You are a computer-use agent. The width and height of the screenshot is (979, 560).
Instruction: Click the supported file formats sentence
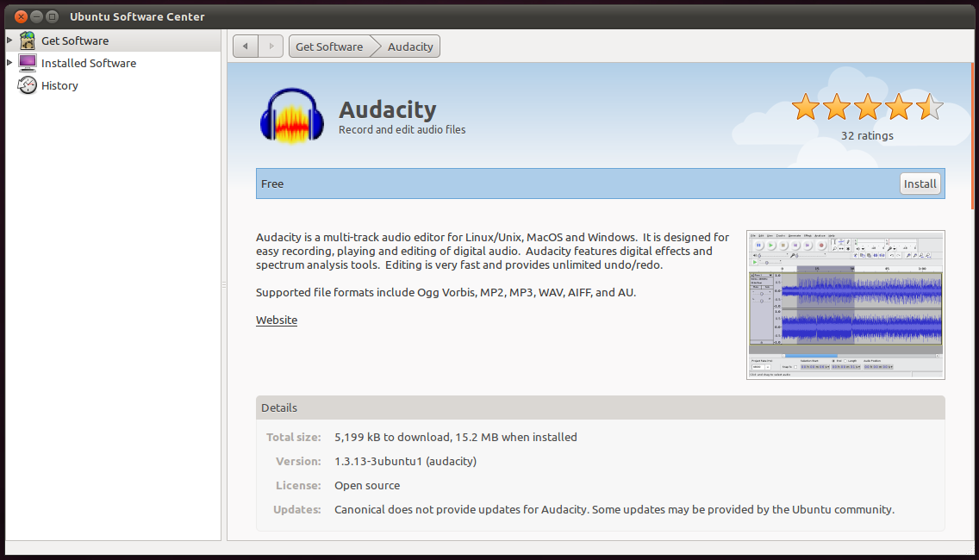[x=446, y=292]
